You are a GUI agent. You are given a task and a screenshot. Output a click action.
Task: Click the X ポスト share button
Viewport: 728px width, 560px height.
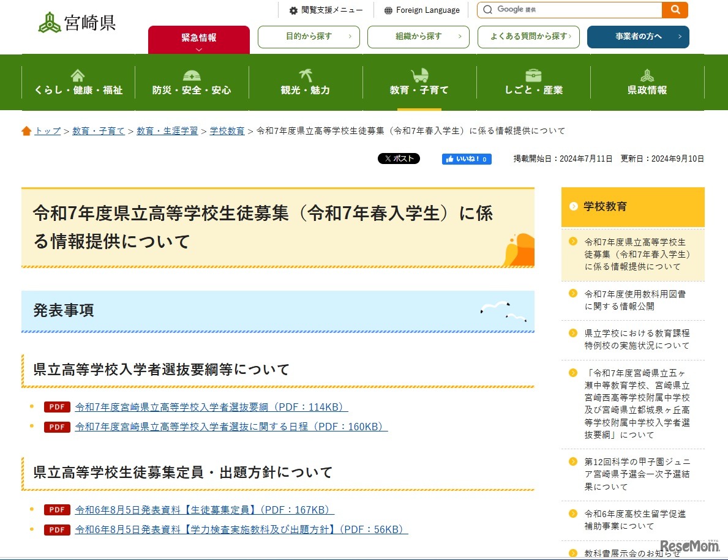[x=399, y=159]
